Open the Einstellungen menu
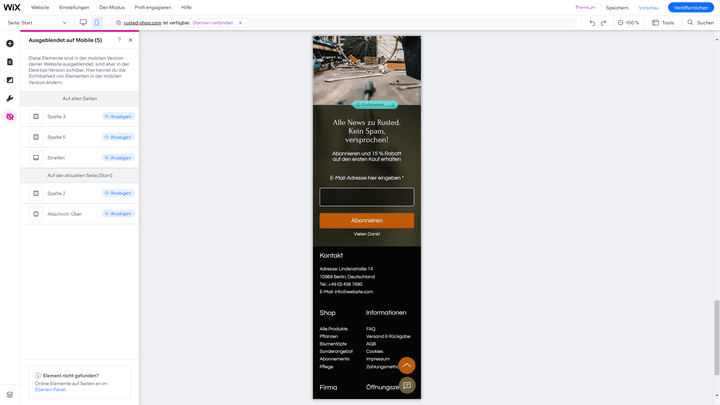The image size is (720, 405). 74,7
